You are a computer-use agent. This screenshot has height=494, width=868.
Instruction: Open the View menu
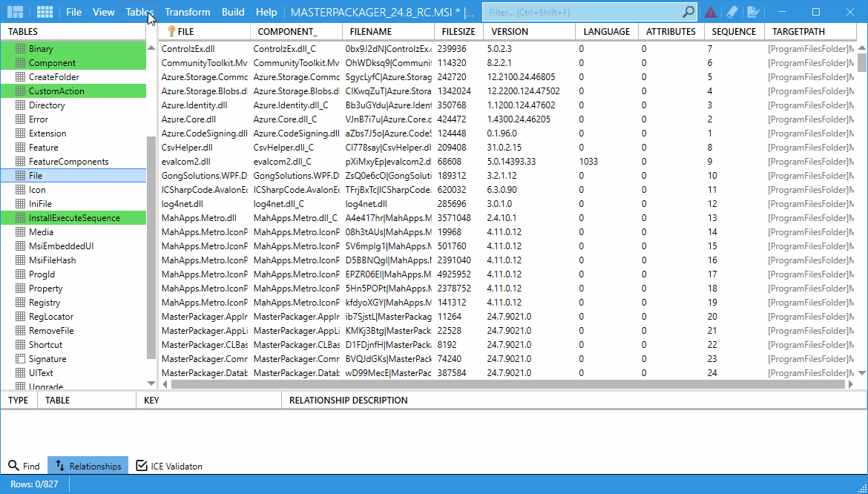104,12
